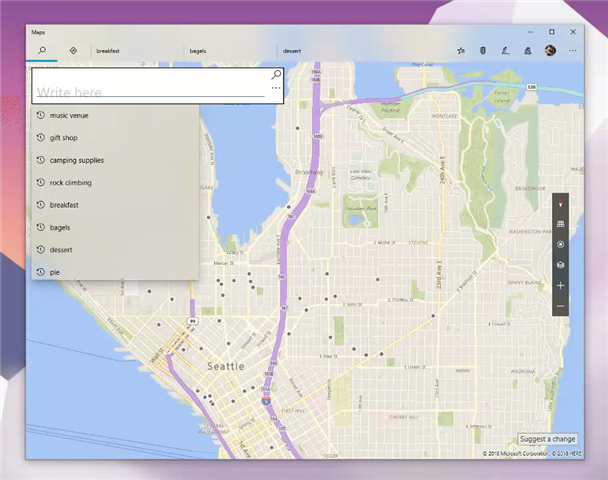Click the ellipsis inside the search box
This screenshot has width=608, height=480.
tap(275, 89)
